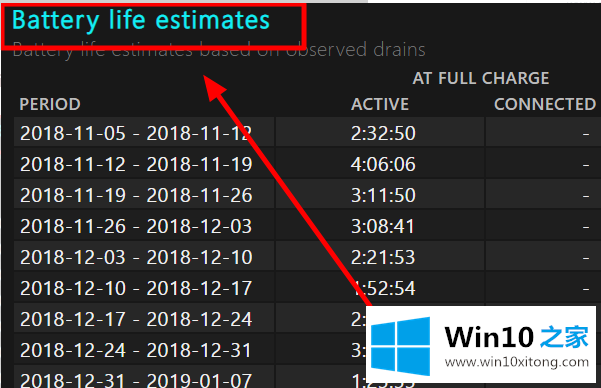Click the www.win10xitong.com watermark URL
Viewport: 601px width, 388px height.
coord(517,362)
